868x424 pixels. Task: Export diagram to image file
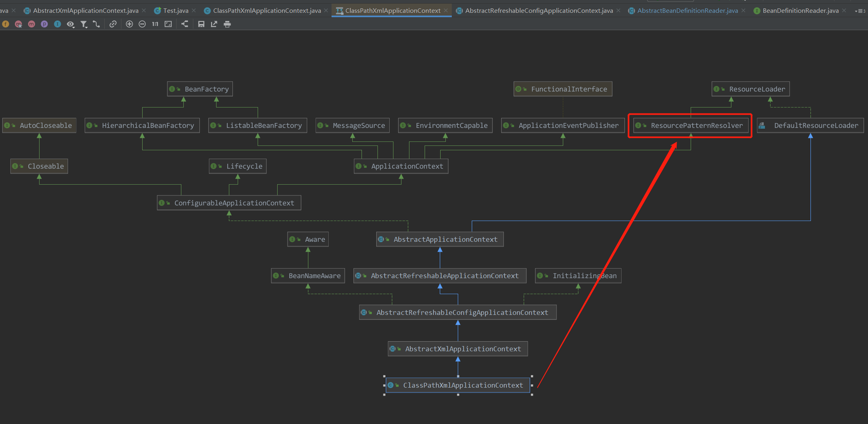point(214,24)
